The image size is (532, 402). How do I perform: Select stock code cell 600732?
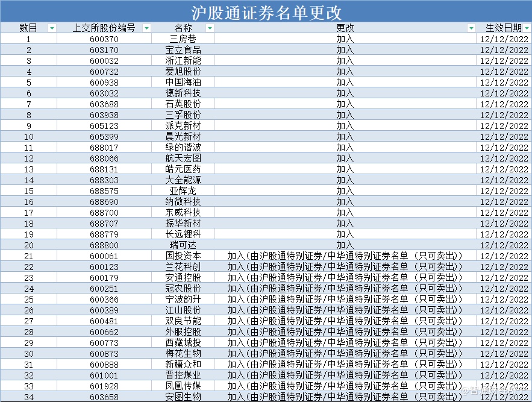pos(104,71)
